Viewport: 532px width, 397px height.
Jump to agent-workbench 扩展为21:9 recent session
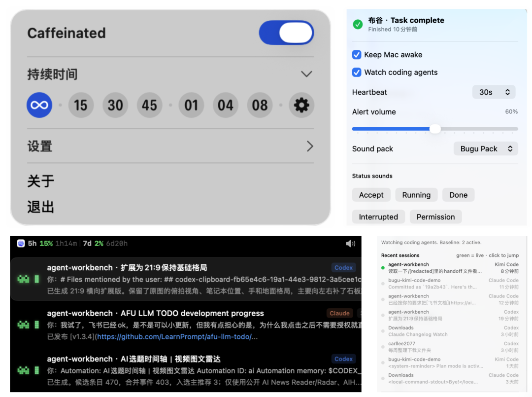[450, 315]
